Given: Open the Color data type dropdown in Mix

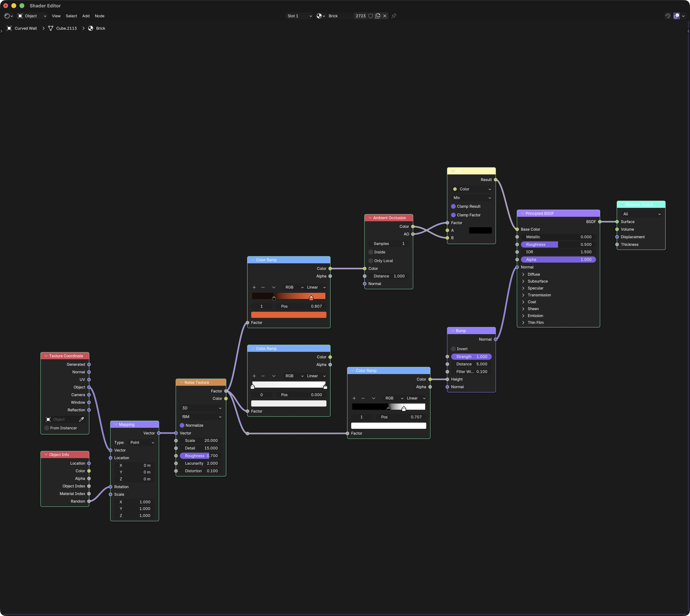Looking at the screenshot, I should (x=472, y=189).
